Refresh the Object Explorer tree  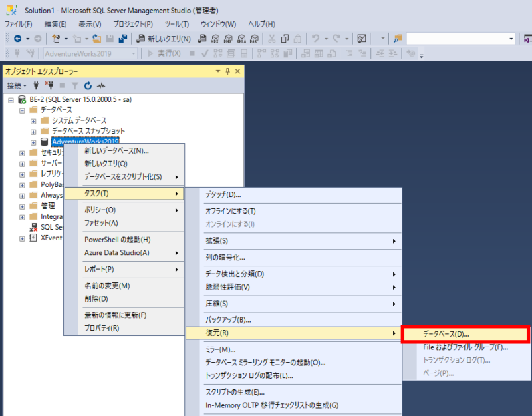[88, 85]
